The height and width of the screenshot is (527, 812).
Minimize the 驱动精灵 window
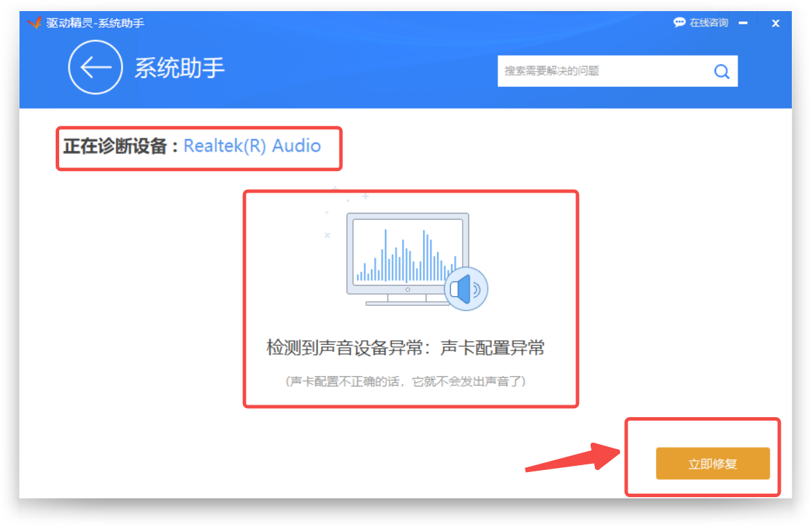coord(743,23)
